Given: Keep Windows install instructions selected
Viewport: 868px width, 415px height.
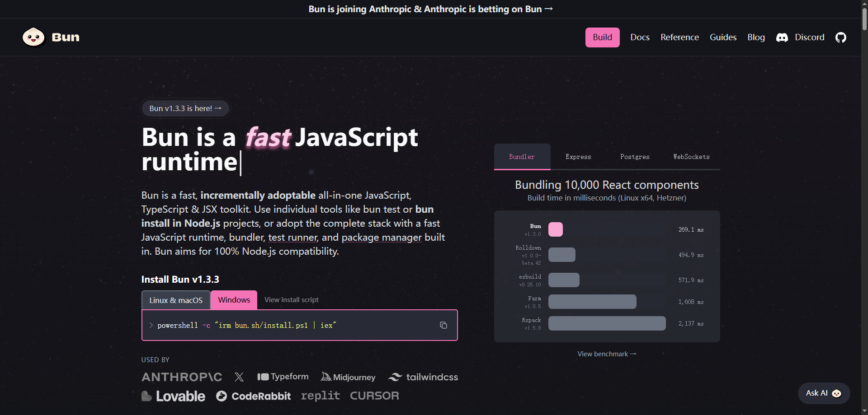Looking at the screenshot, I should click(234, 299).
